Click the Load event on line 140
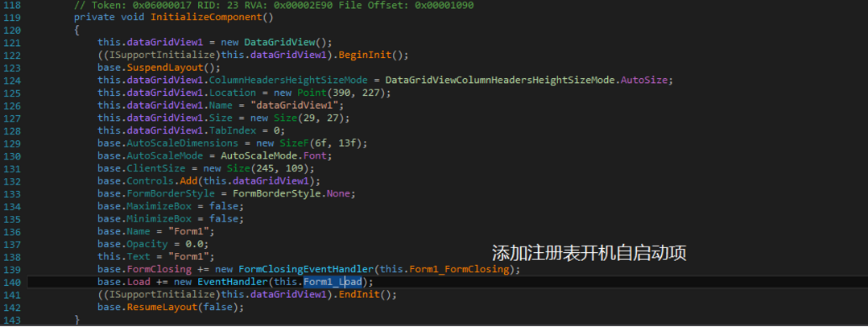Viewport: 868px width, 327px height. point(139,282)
